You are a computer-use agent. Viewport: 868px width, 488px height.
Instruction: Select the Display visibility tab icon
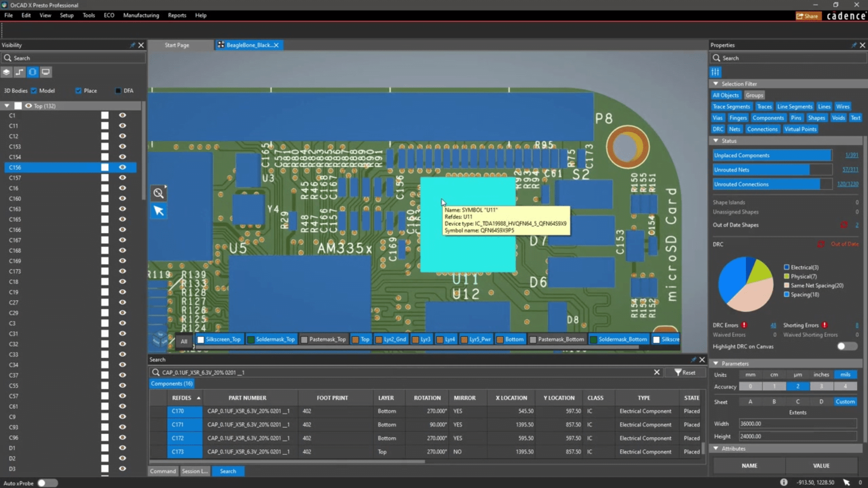[46, 72]
